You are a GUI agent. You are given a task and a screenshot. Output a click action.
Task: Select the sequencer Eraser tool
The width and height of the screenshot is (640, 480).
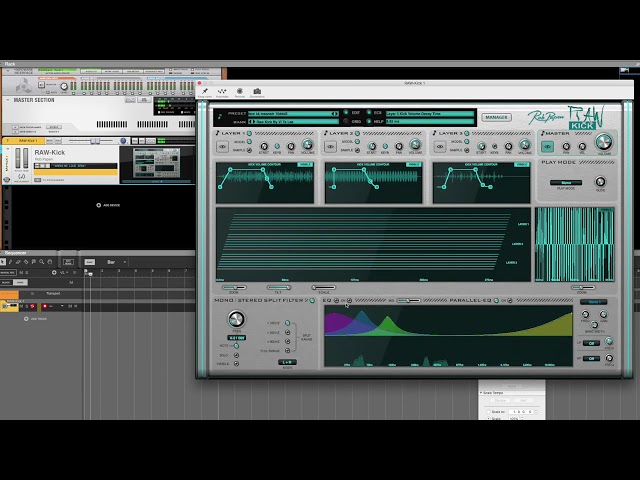[18, 262]
